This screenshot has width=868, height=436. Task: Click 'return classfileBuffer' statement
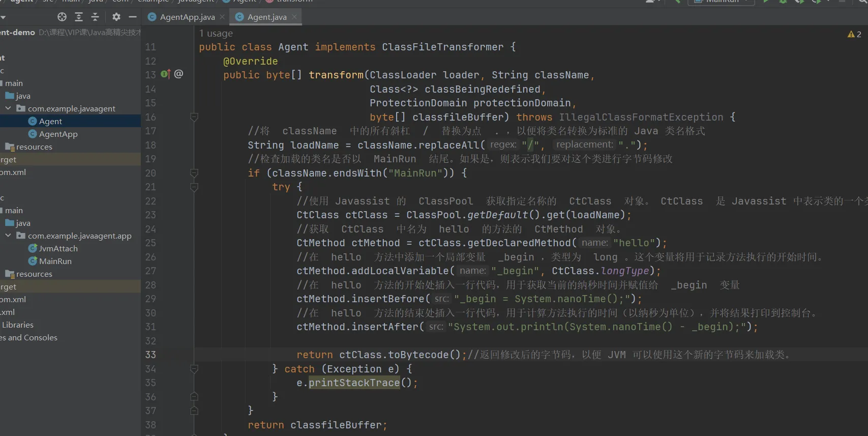(317, 425)
